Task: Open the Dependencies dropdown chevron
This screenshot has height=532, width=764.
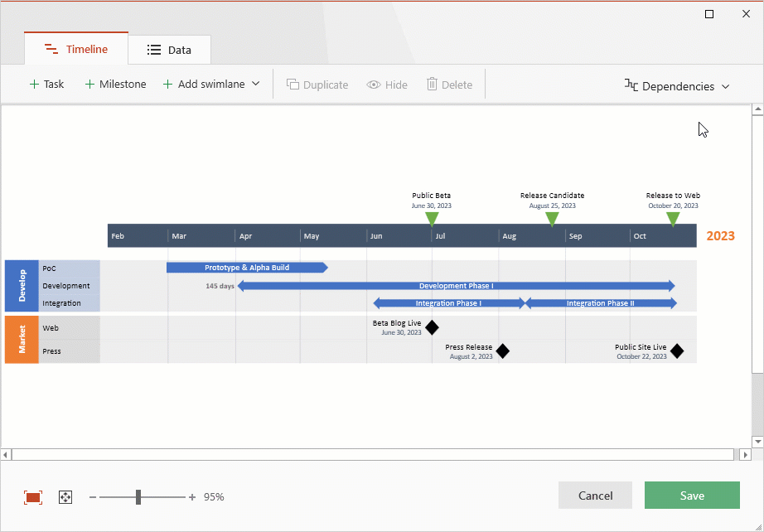Action: coord(726,86)
